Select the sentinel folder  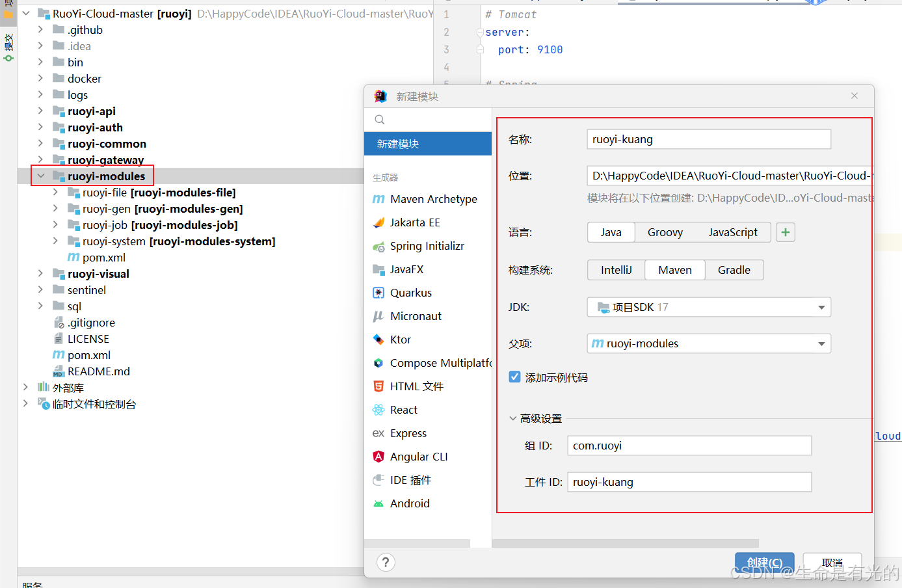click(x=79, y=290)
